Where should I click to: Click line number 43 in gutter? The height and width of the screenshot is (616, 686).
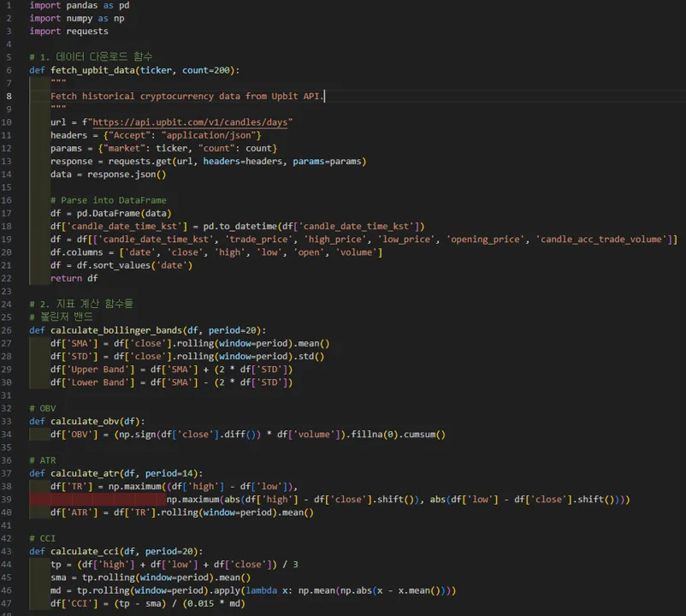click(7, 551)
